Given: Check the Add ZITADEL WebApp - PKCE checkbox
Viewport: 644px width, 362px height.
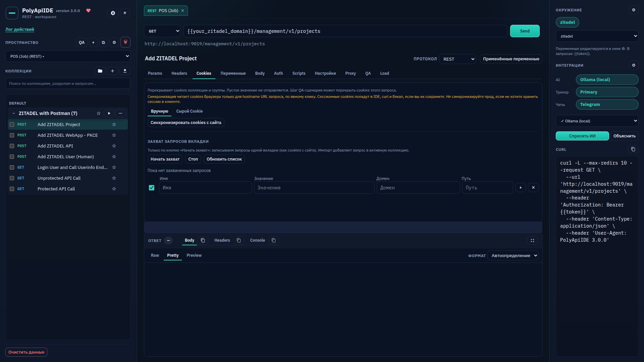Looking at the screenshot, I should coord(12,135).
